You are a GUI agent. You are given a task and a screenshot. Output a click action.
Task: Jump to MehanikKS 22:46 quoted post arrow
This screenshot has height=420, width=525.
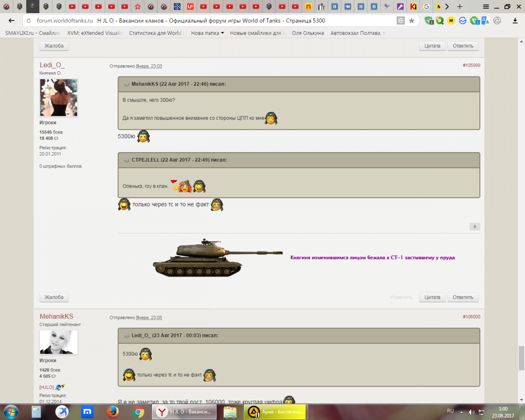click(126, 84)
